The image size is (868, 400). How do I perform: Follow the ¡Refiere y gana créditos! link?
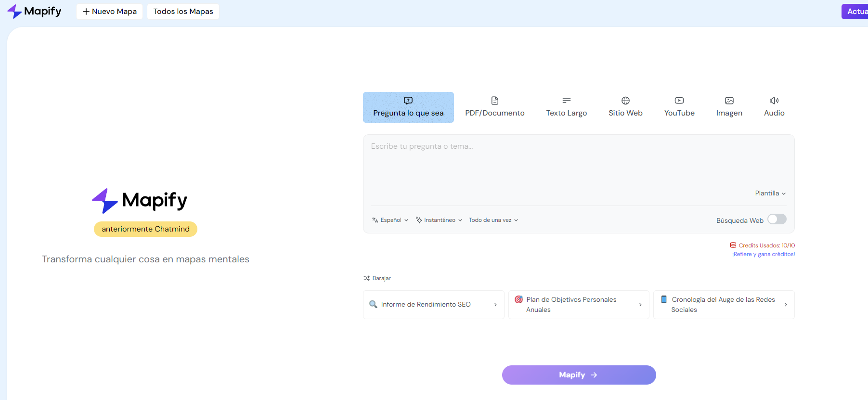click(x=763, y=254)
